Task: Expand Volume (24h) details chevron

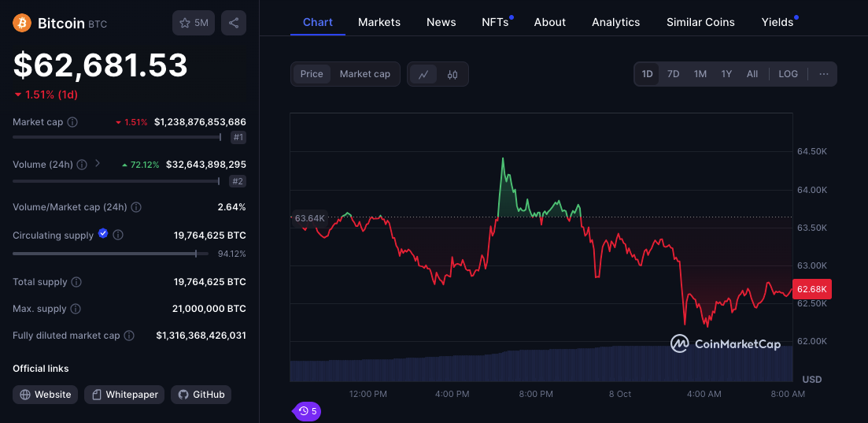Action: point(98,164)
